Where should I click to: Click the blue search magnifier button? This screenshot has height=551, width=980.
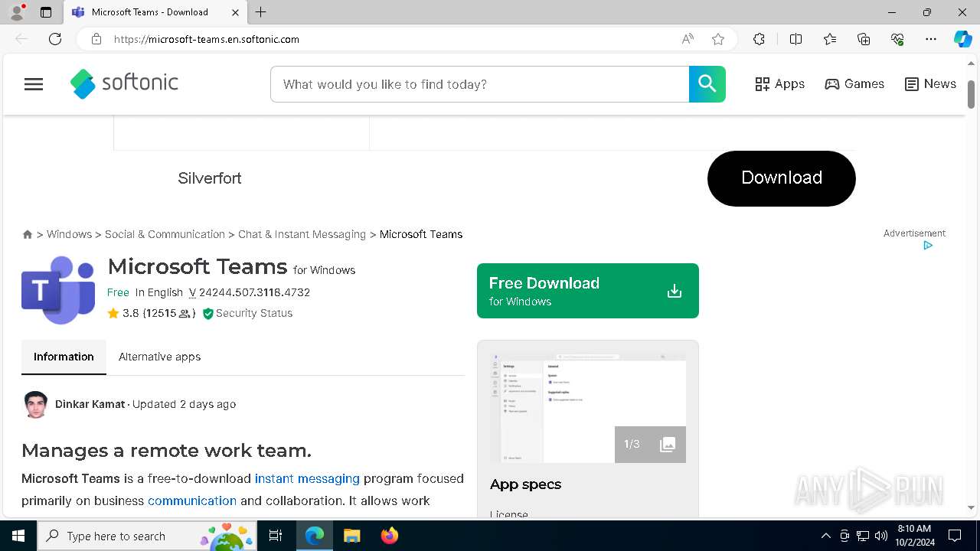coord(707,84)
